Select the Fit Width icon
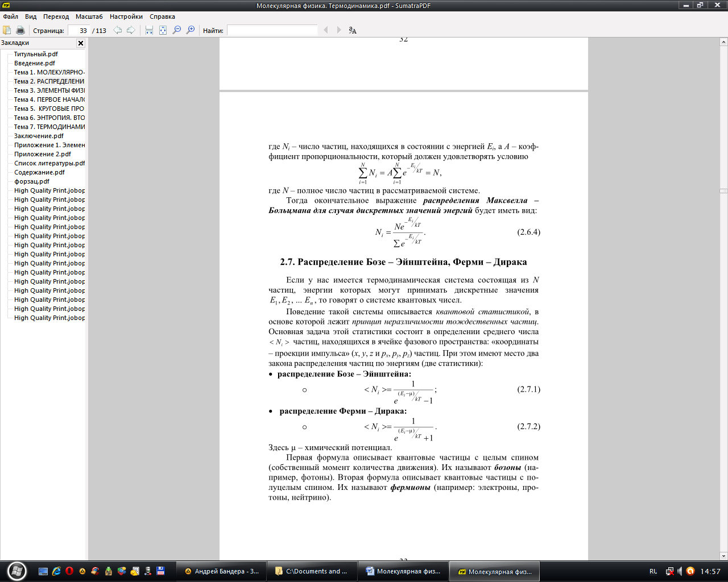Viewport: 728px width, 582px height. 149,30
